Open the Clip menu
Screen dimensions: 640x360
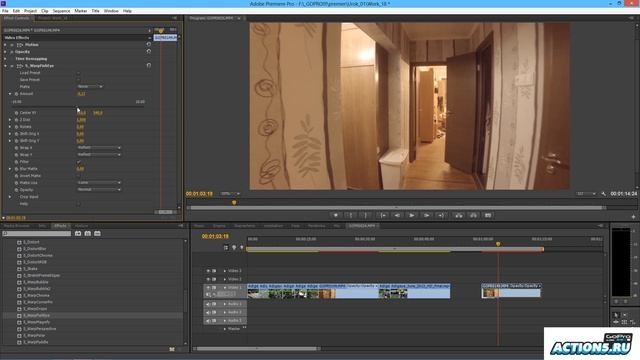(44, 11)
